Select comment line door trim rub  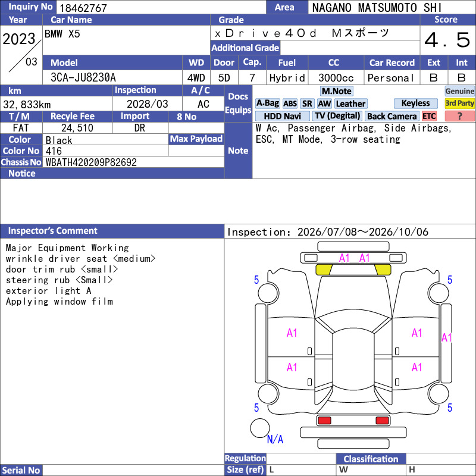[x=62, y=270]
